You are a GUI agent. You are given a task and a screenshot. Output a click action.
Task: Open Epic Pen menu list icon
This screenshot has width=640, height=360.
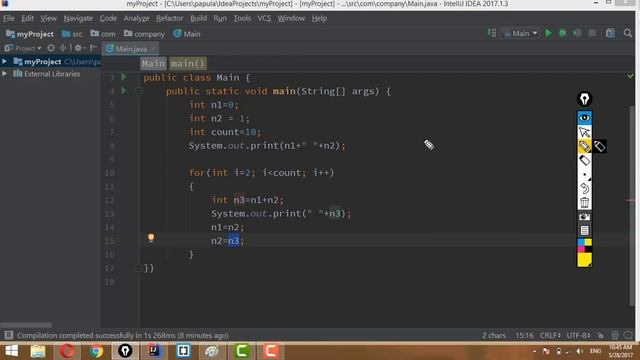point(584,231)
